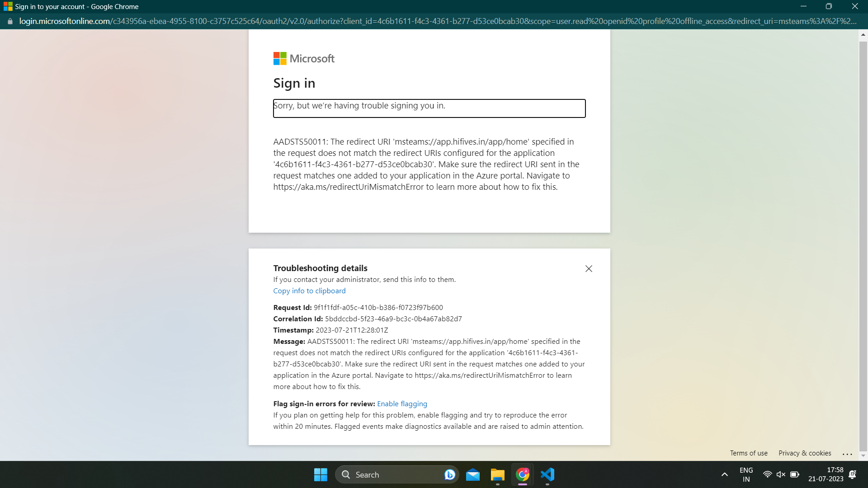868x488 pixels.
Task: Open the Terms of use page
Action: tap(749, 453)
